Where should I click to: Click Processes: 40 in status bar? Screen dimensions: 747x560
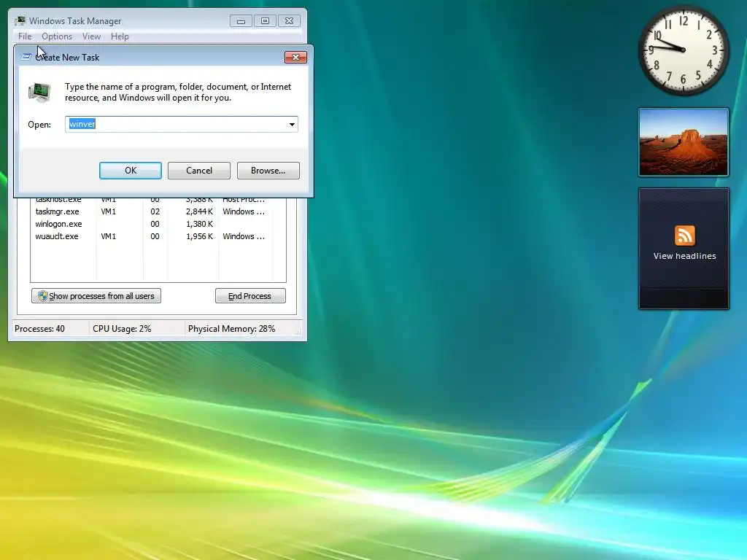(39, 329)
